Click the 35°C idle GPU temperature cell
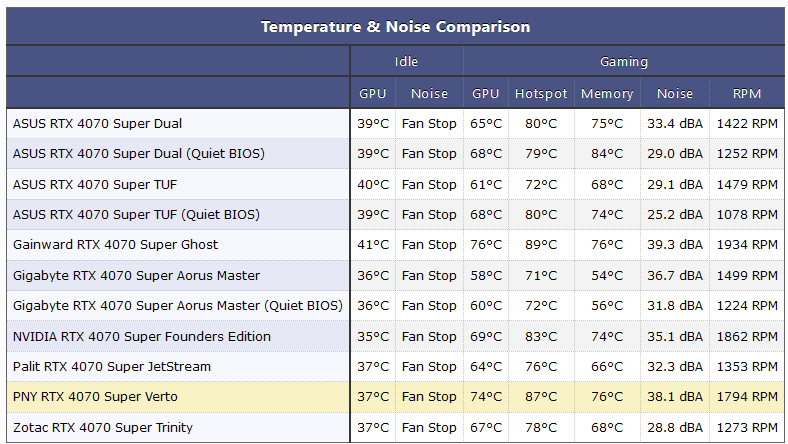Image resolution: width=788 pixels, height=444 pixels. (x=373, y=337)
